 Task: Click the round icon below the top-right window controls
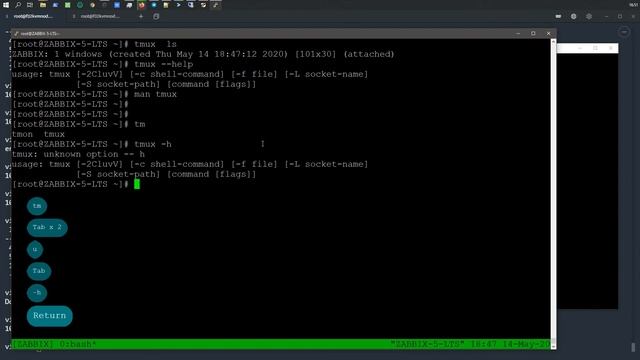(624, 31)
